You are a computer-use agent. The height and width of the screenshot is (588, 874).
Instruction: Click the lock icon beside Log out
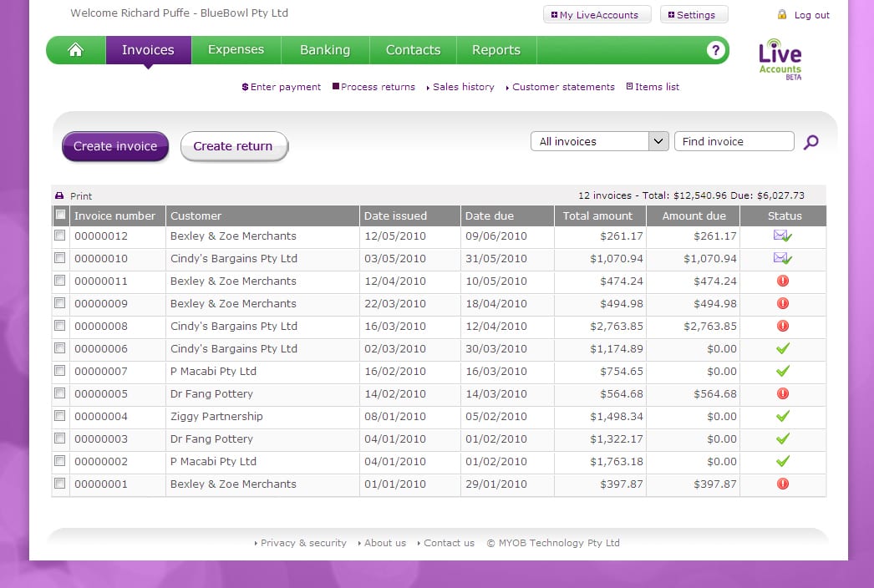782,14
